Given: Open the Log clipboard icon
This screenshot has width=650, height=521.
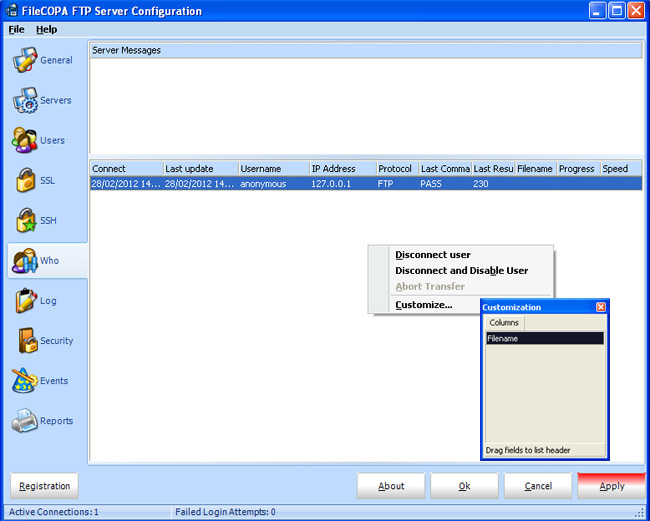Looking at the screenshot, I should coord(26,300).
